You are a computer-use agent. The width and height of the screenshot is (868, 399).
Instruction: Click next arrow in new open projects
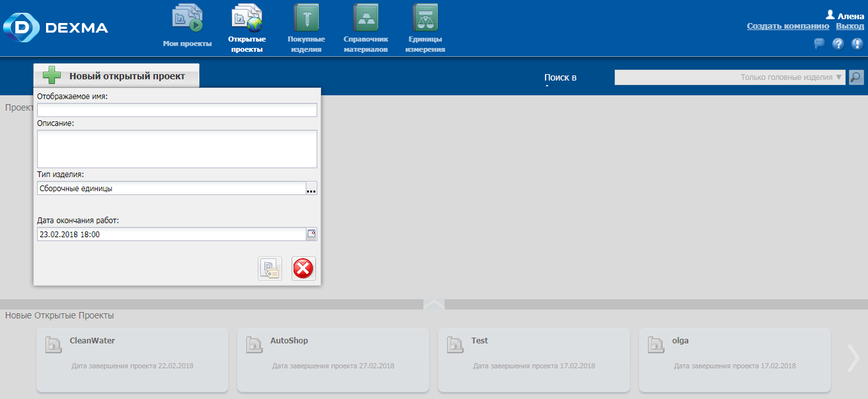[853, 358]
